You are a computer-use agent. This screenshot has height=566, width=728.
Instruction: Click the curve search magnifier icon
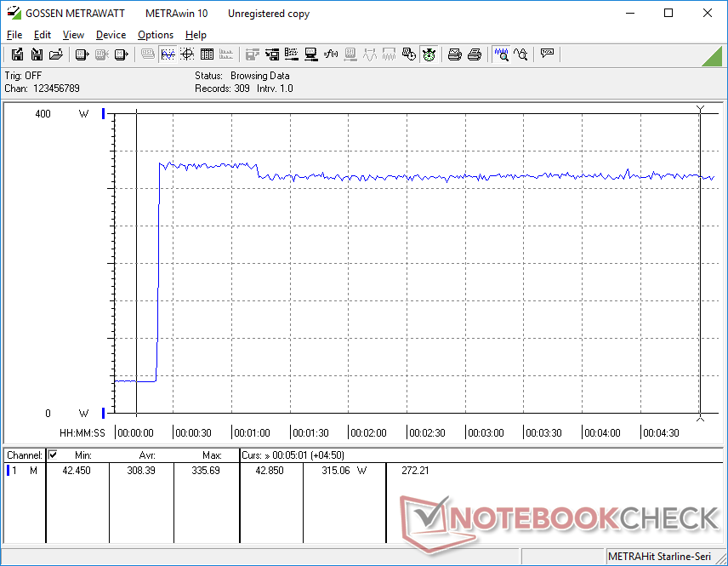[520, 54]
